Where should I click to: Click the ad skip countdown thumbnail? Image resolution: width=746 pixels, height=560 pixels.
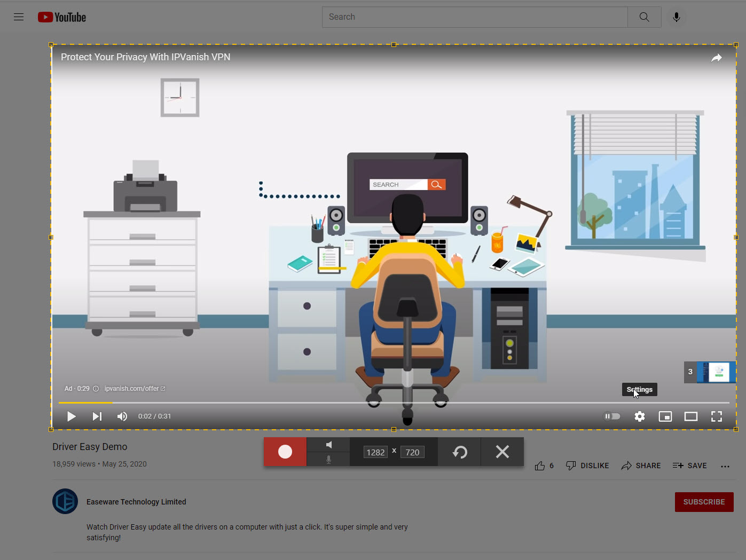710,372
